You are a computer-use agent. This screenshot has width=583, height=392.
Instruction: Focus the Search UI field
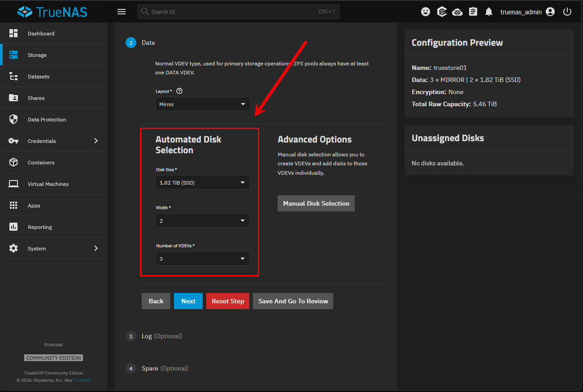[239, 12]
